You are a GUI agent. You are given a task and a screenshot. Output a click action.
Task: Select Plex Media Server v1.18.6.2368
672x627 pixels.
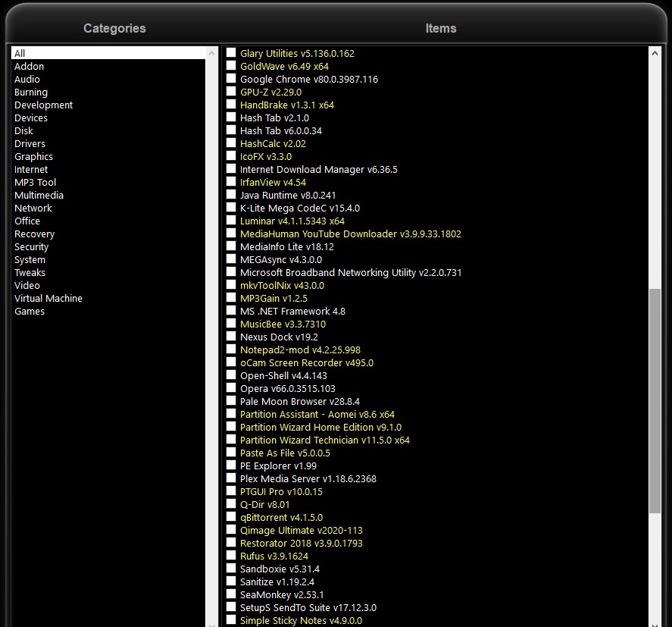click(308, 478)
